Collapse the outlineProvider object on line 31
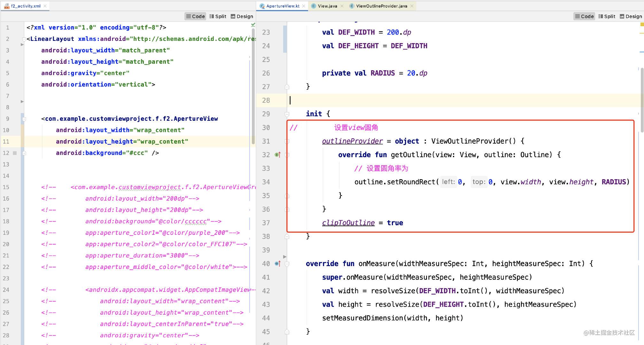This screenshot has width=644, height=345. pyautogui.click(x=287, y=141)
